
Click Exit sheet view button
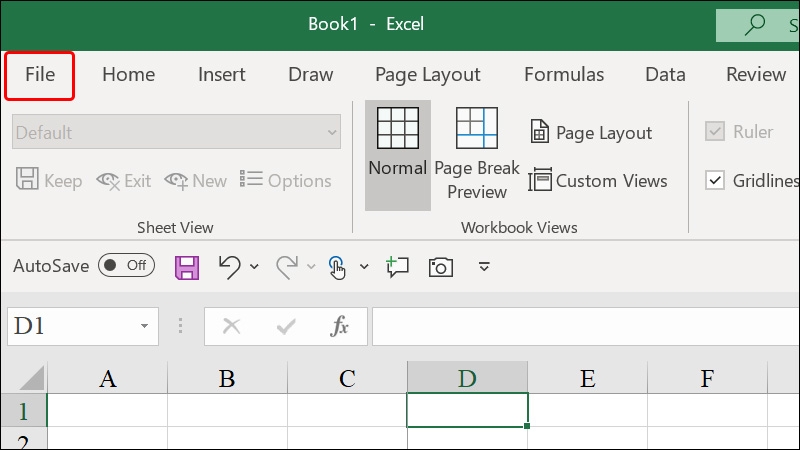123,181
